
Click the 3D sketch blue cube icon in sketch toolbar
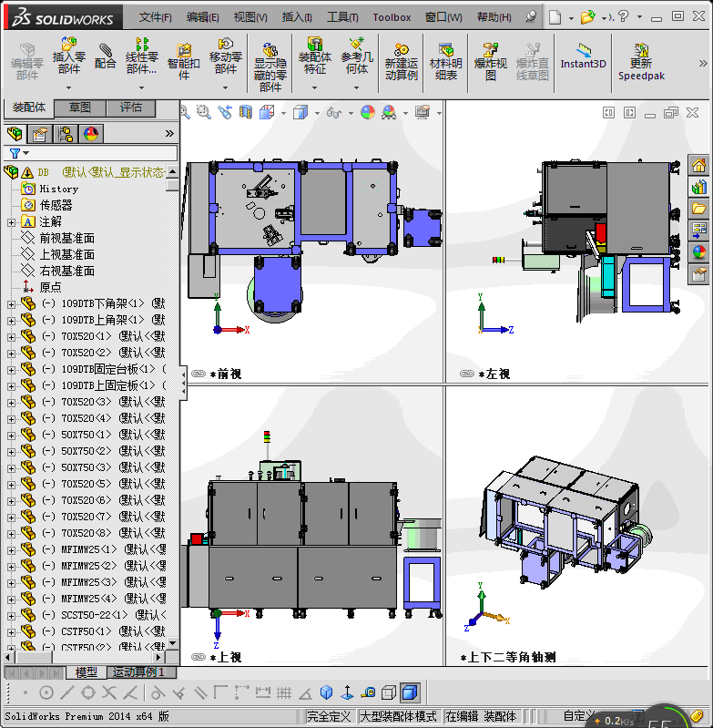pyautogui.click(x=326, y=692)
